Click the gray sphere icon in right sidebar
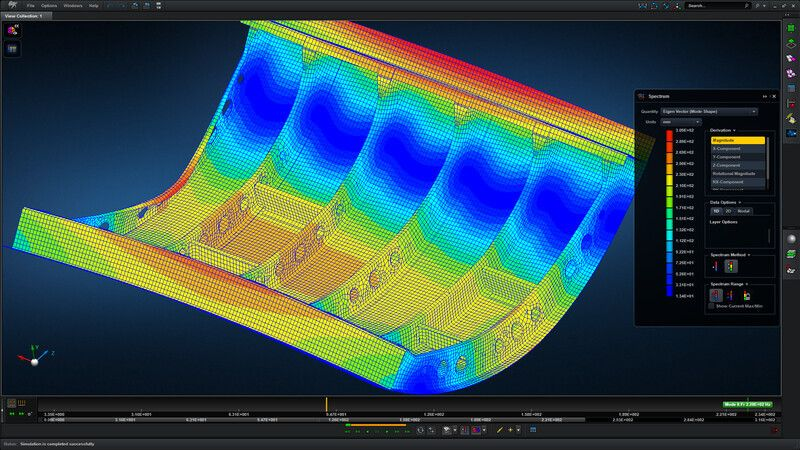 (x=790, y=240)
